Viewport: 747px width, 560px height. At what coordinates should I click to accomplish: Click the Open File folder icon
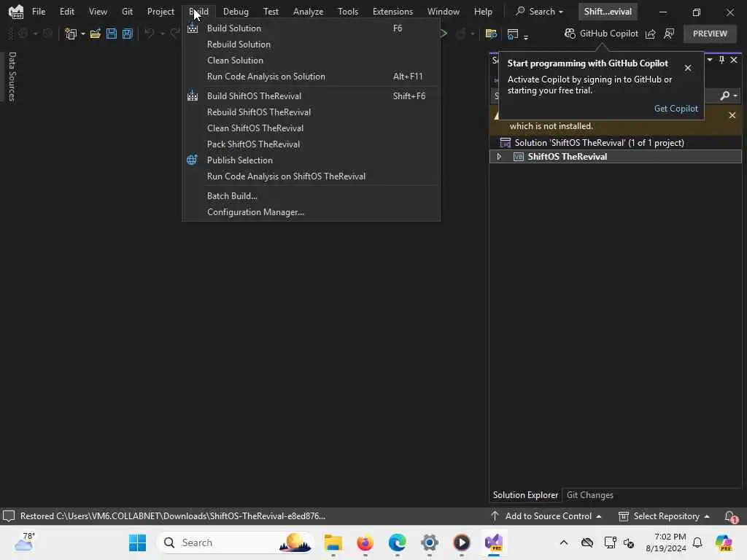point(96,34)
